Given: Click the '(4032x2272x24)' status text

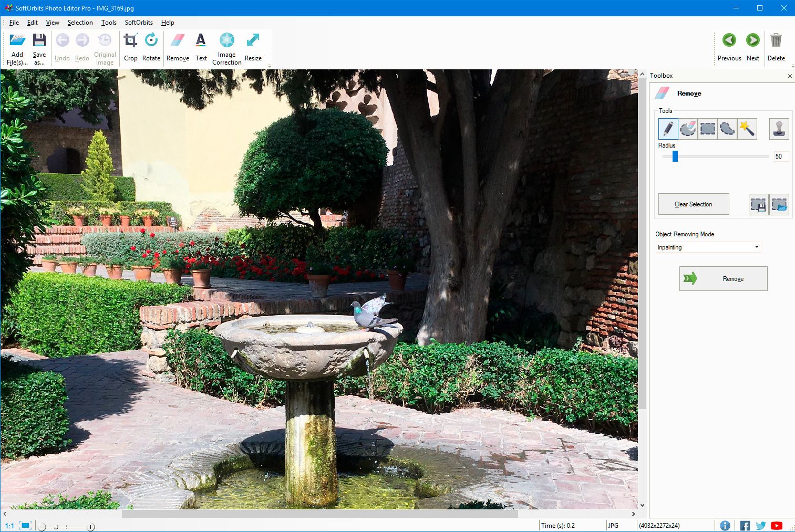Looking at the screenshot, I should [x=659, y=526].
